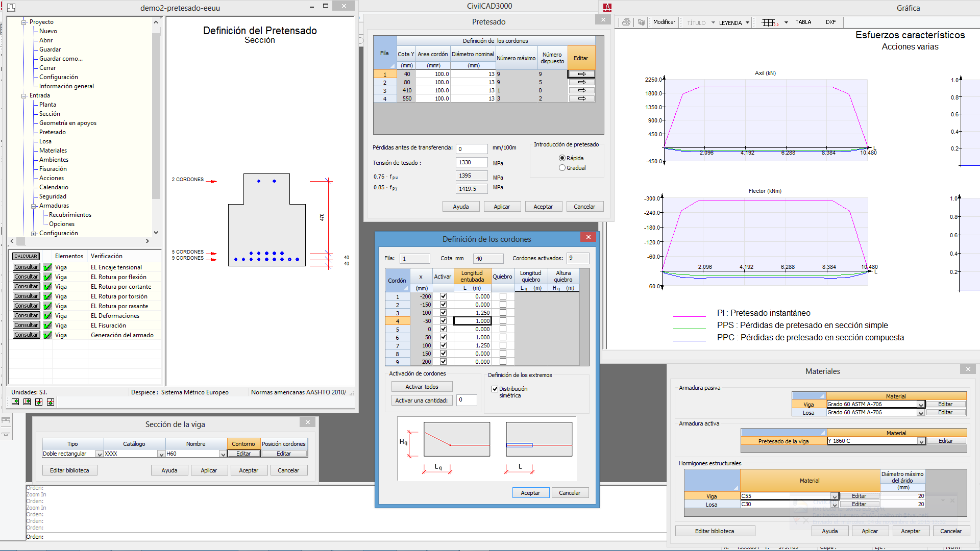Viewport: 980px width, 551px height.
Task: Click the Tensión de tesado input field
Action: point(471,162)
